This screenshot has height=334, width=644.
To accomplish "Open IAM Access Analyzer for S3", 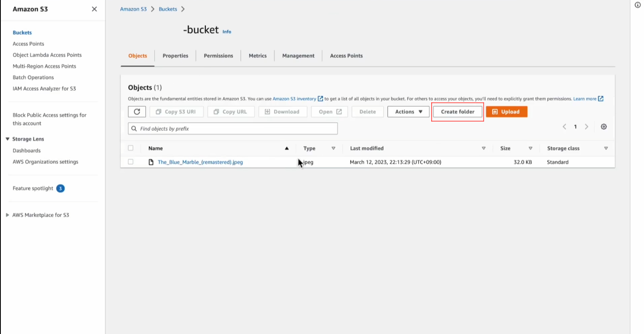I will pos(44,88).
